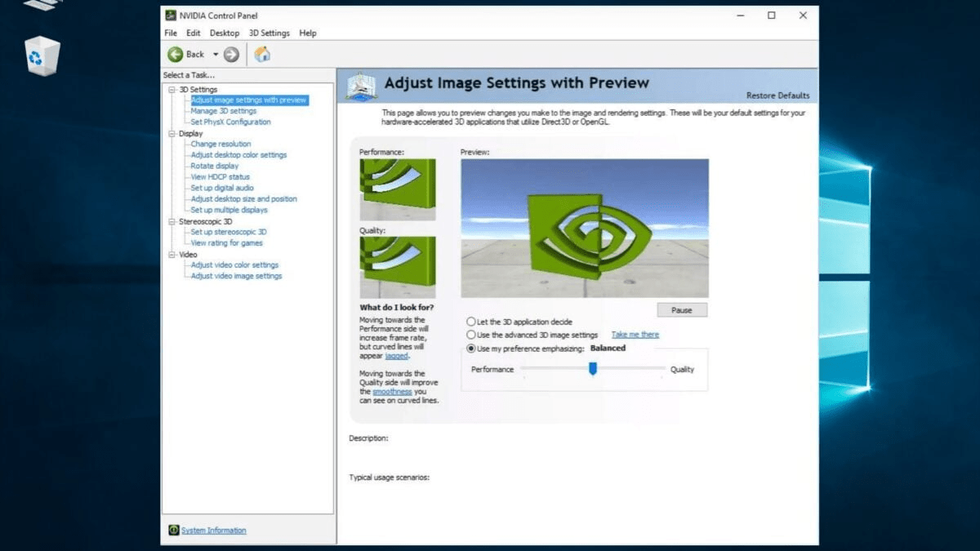Select Manage 3D settings

click(x=224, y=111)
